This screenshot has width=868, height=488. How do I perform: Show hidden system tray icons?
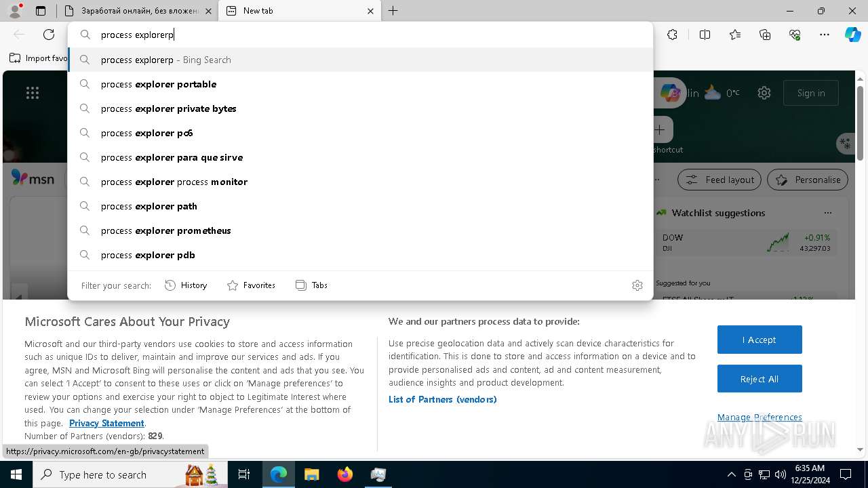pos(731,474)
